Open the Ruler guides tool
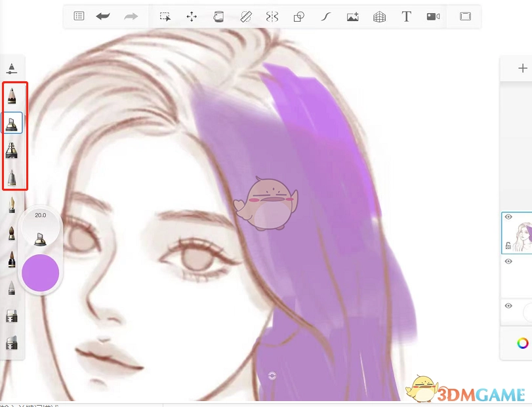Image resolution: width=532 pixels, height=407 pixels. point(246,16)
